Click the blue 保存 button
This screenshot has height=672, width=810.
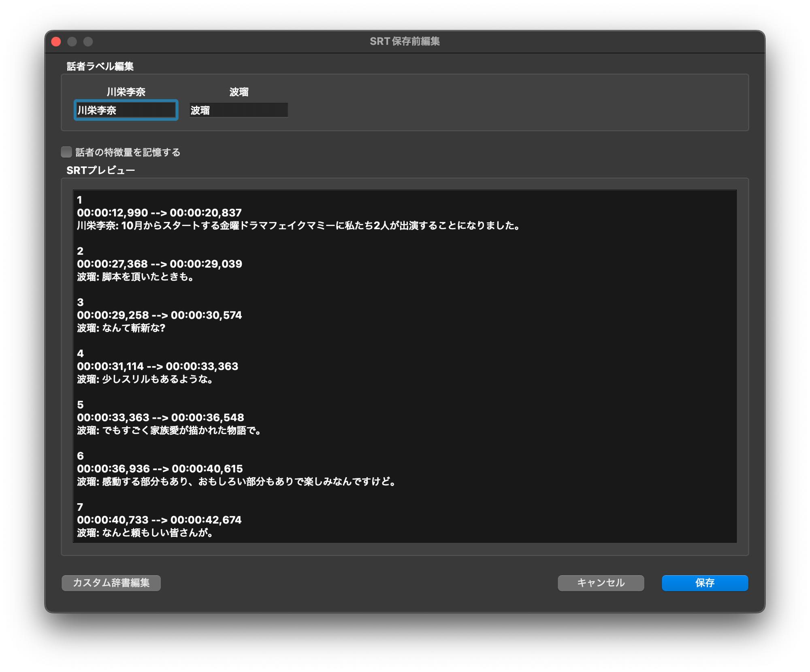tap(704, 583)
